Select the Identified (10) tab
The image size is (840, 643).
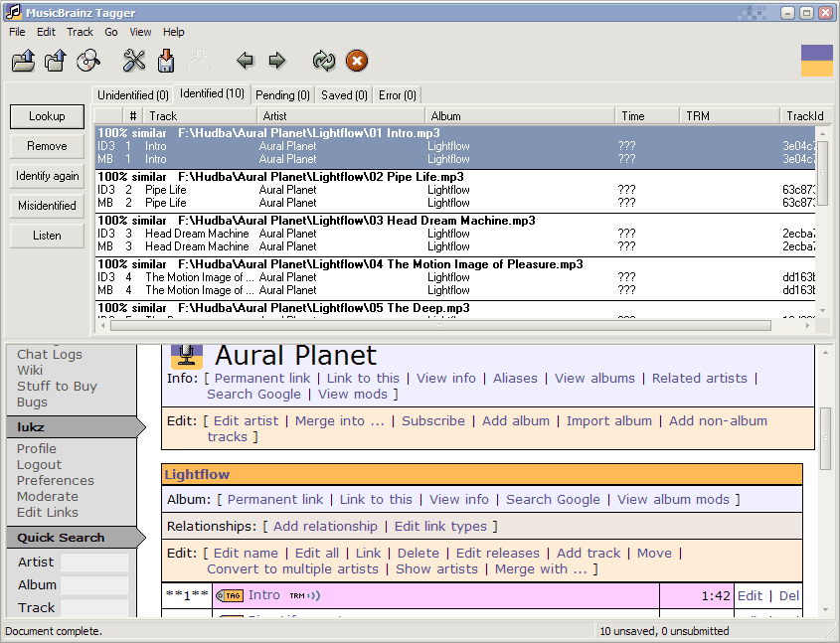[212, 93]
